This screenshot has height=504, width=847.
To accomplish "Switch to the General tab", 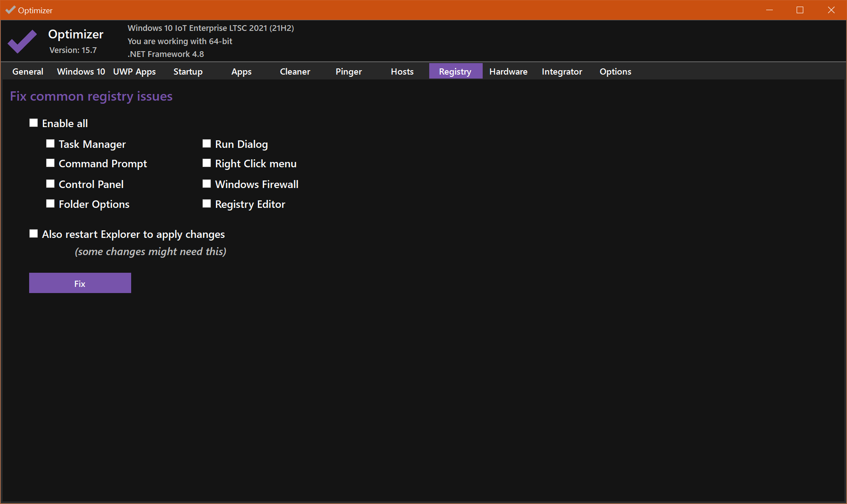I will point(27,71).
